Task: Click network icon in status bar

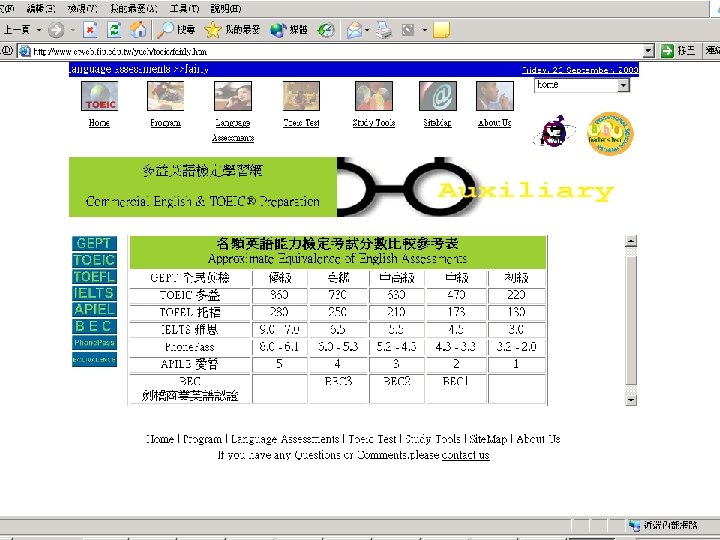Action: coord(635,525)
